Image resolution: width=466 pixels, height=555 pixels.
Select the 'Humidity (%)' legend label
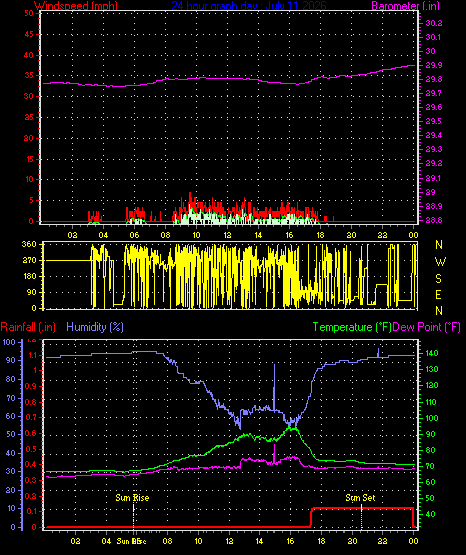pyautogui.click(x=95, y=327)
